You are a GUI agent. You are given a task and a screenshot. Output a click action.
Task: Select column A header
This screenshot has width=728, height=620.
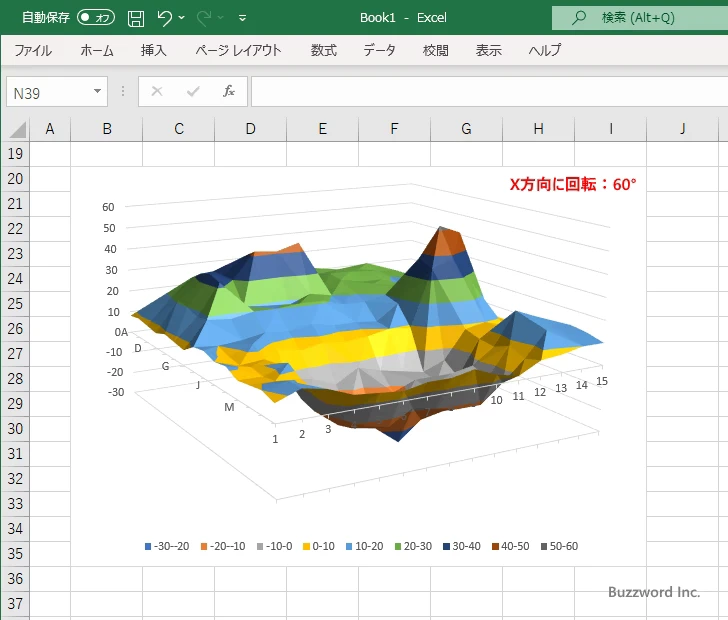click(x=50, y=129)
